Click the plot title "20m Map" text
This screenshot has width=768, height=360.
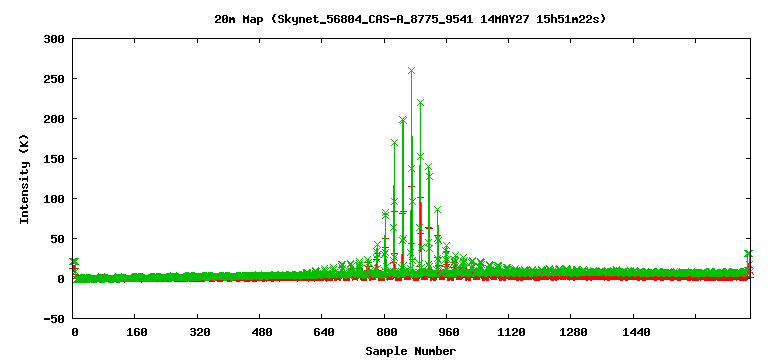pos(232,20)
